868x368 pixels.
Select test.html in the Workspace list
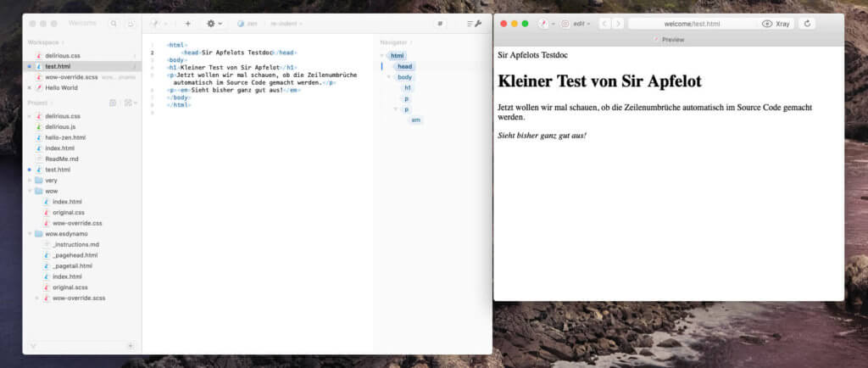pos(84,66)
